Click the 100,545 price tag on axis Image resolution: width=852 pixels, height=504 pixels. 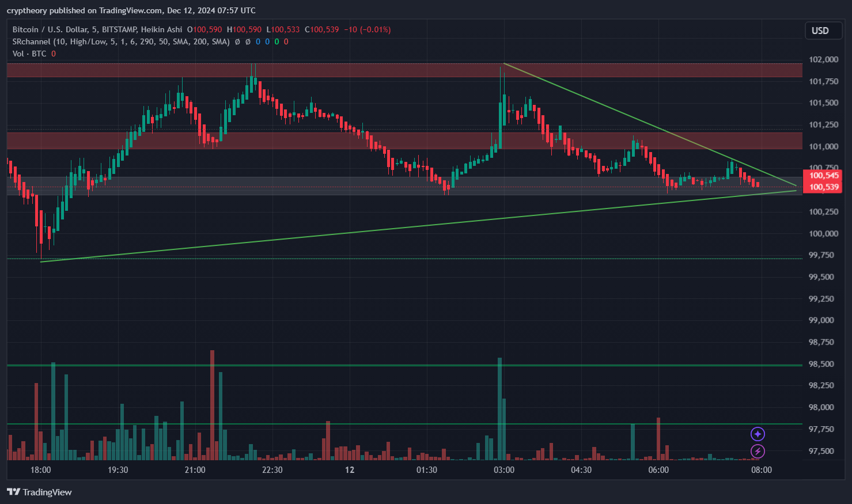(824, 176)
